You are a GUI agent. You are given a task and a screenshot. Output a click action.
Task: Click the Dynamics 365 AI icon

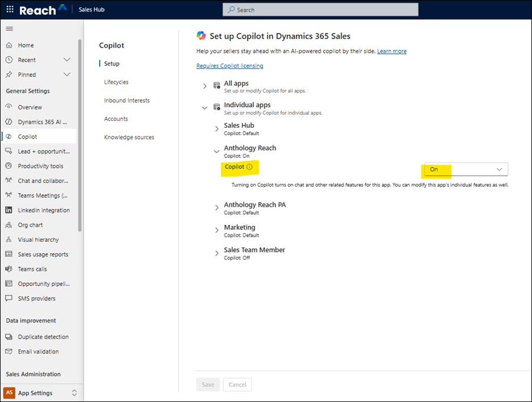[x=9, y=122]
